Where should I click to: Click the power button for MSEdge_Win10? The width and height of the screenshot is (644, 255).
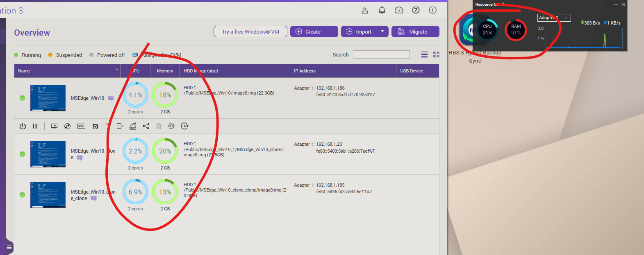23,126
